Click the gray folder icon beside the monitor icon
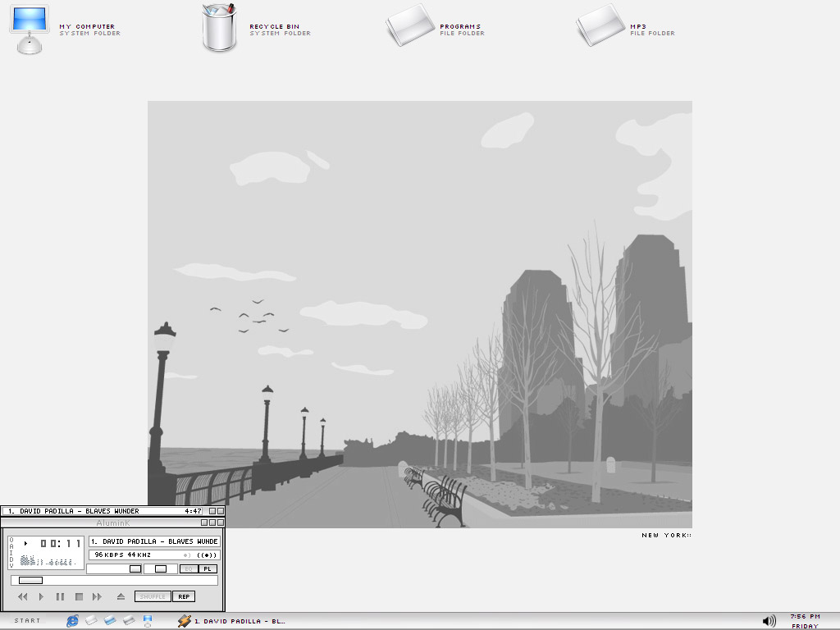 (129, 620)
